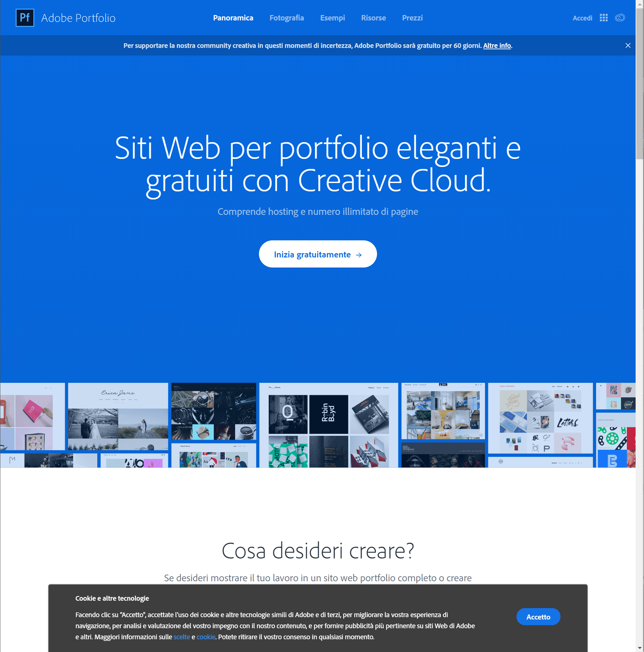Screen dimensions: 644x652
Task: Dismiss the free 60 days announcement banner
Action: (628, 46)
